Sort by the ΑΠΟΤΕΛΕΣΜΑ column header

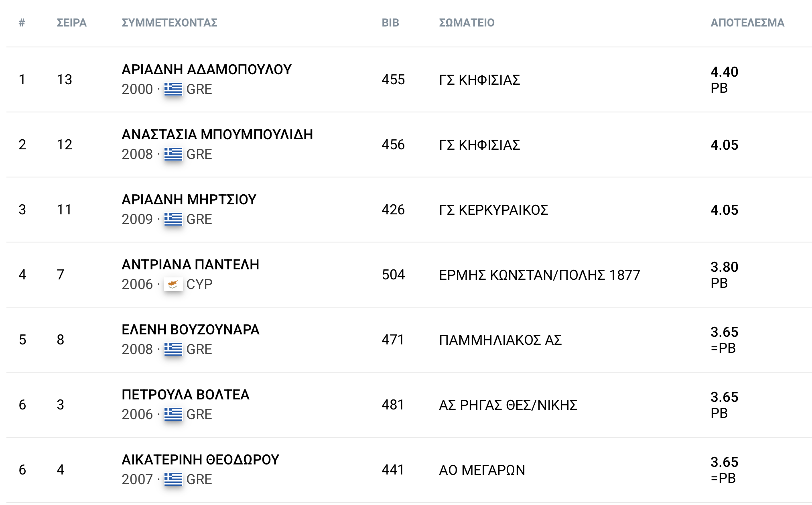[x=747, y=22]
